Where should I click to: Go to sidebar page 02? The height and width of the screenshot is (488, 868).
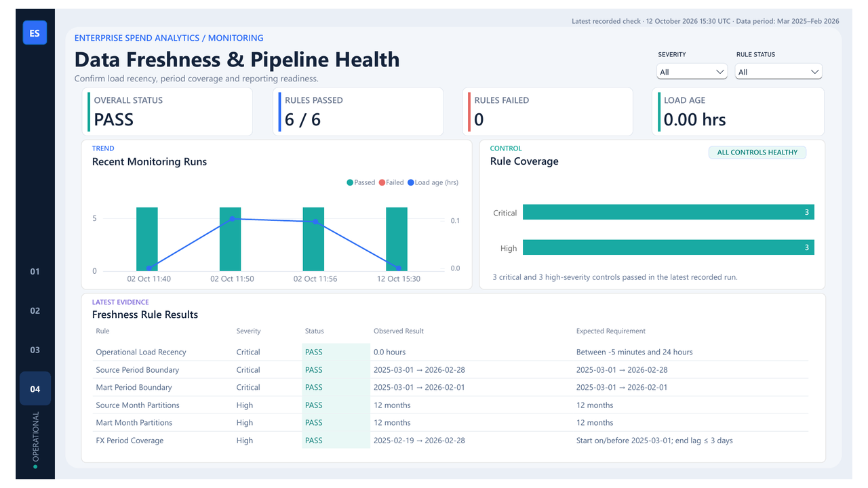tap(35, 310)
